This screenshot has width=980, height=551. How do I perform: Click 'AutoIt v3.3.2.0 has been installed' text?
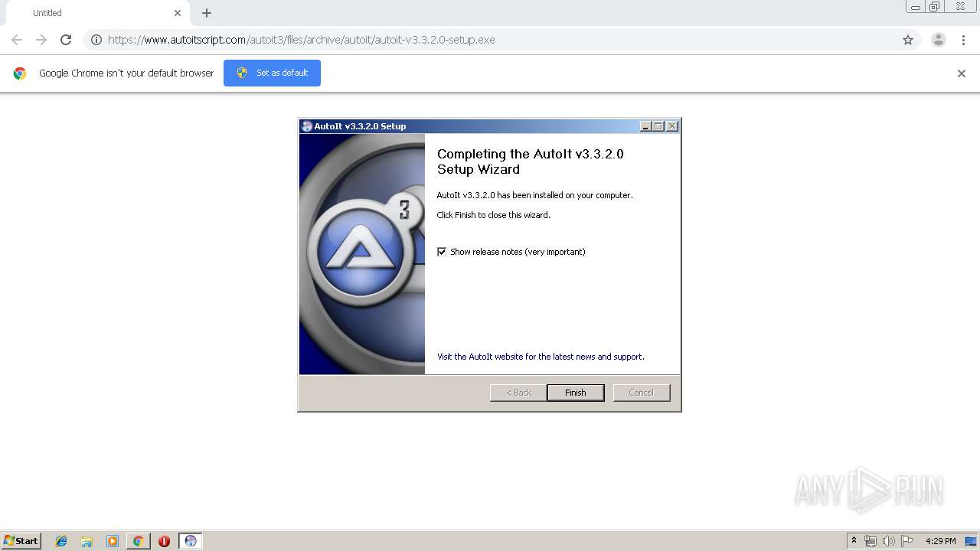[534, 195]
